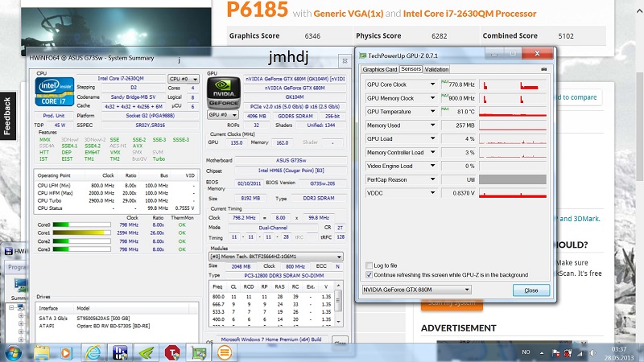Open Internet Explorer from the taskbar
The width and height of the screenshot is (644, 362).
click(93, 352)
